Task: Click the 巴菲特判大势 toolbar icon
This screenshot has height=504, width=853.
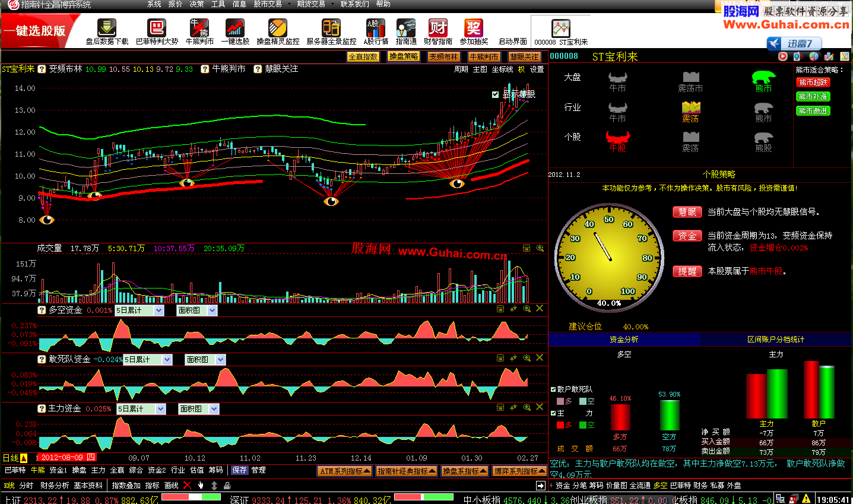Action: click(x=157, y=28)
